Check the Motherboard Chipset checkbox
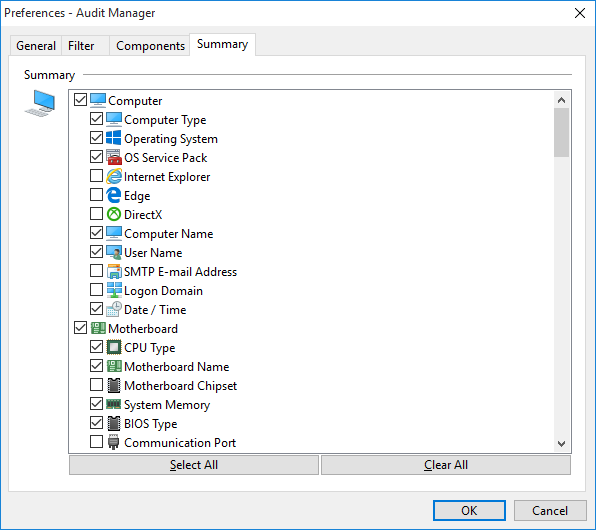The image size is (596, 530). [x=97, y=385]
